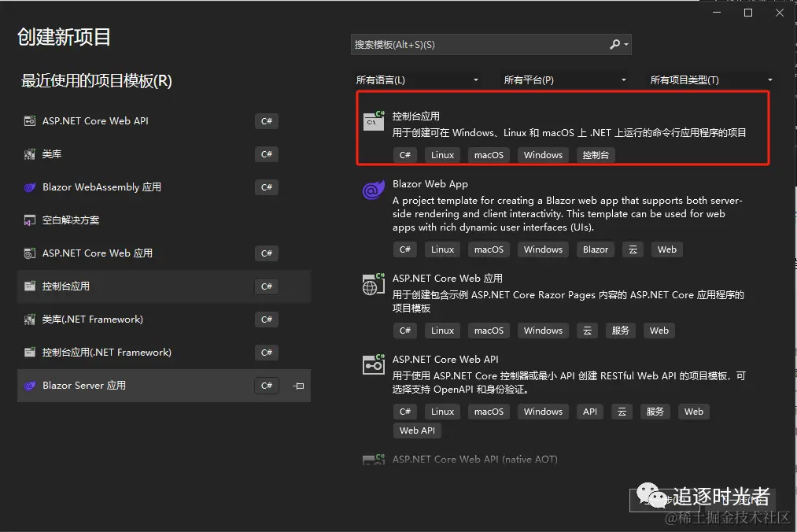
Task: Click C# badge beside Blazor Server 应用
Action: point(267,386)
